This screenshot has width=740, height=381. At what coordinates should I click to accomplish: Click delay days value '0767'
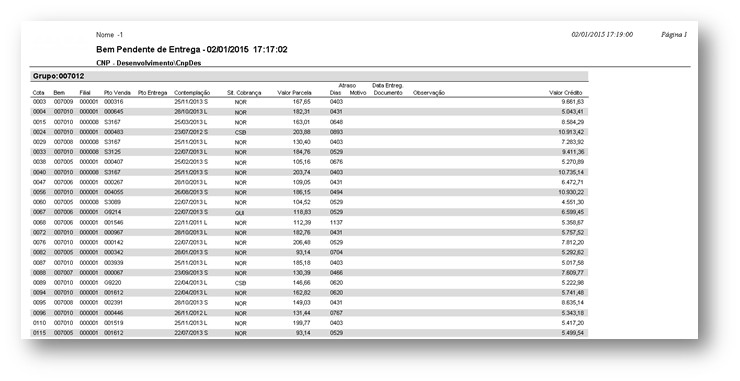(x=336, y=313)
